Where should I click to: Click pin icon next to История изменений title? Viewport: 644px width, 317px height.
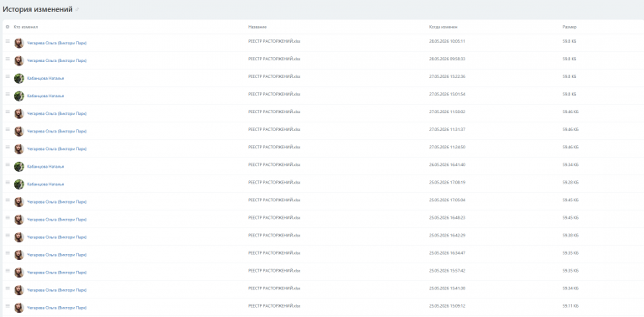pos(77,9)
